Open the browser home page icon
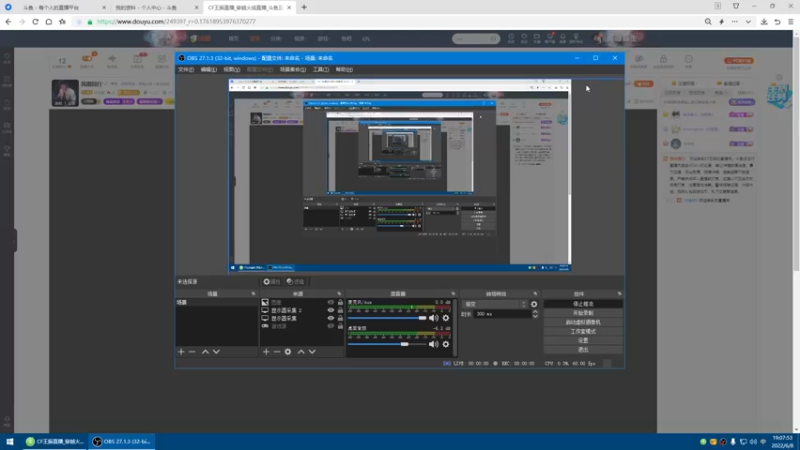 48,21
